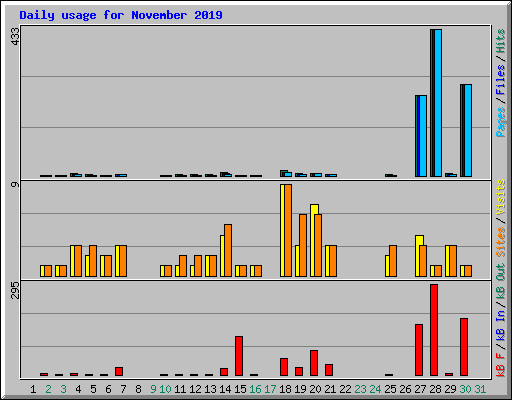
Task: Click the green day 24 axis label
Action: (x=375, y=389)
